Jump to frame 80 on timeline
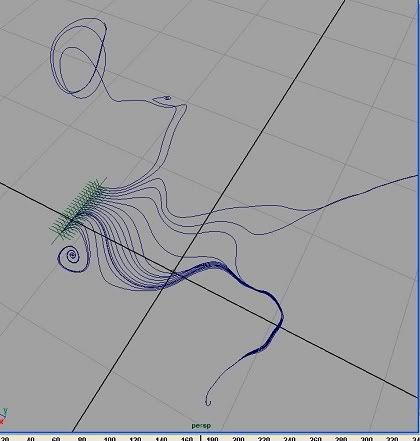Viewport: 420px width, 441px height. pos(82,439)
